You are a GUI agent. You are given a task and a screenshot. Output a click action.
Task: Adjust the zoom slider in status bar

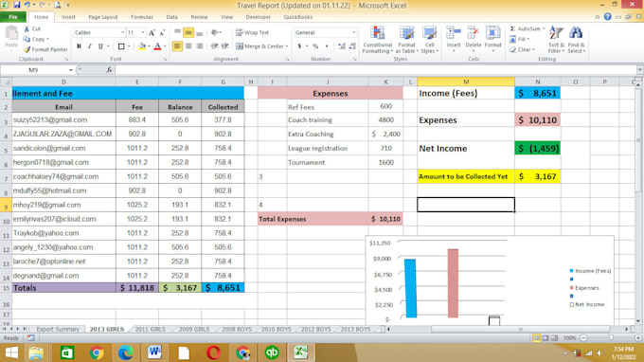coord(611,337)
